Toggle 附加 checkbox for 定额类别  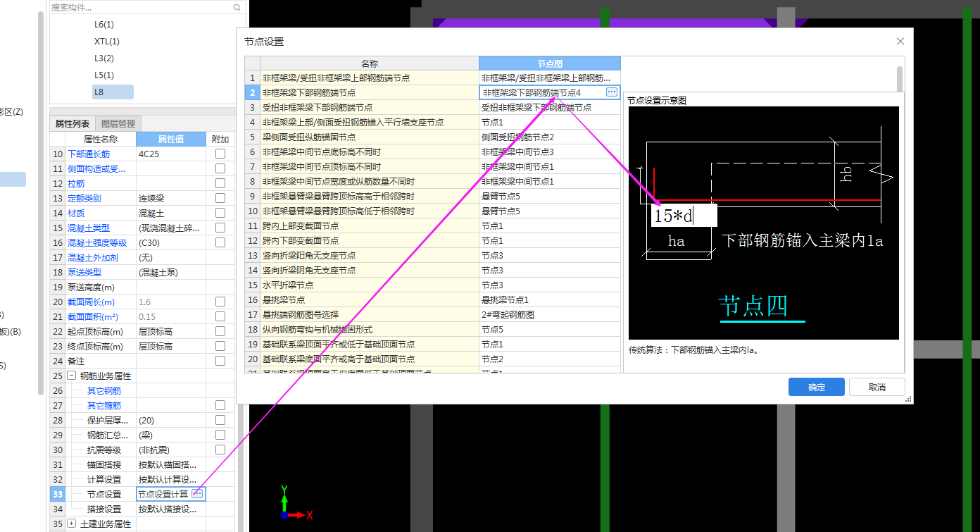[x=220, y=198]
